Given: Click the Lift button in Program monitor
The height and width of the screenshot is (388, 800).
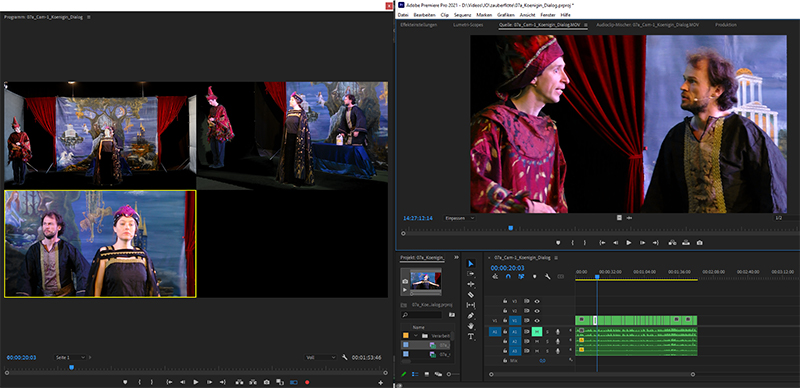Looking at the screenshot, I should coord(239,382).
